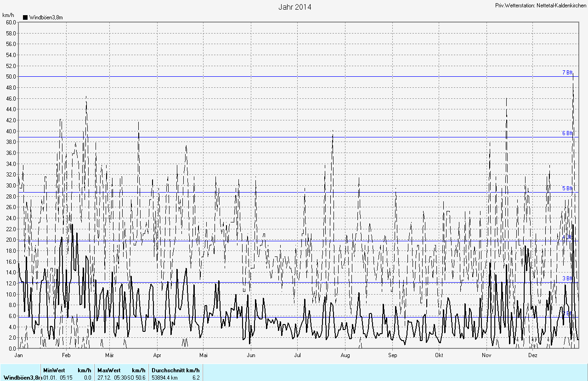
Task: Select the Nov month label
Action: pyautogui.click(x=487, y=356)
